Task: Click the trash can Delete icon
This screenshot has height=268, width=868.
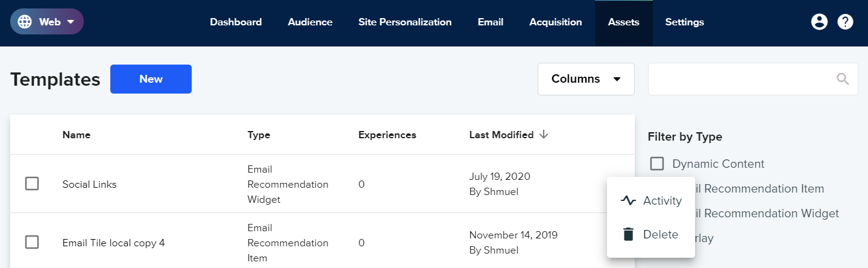Action: click(628, 234)
